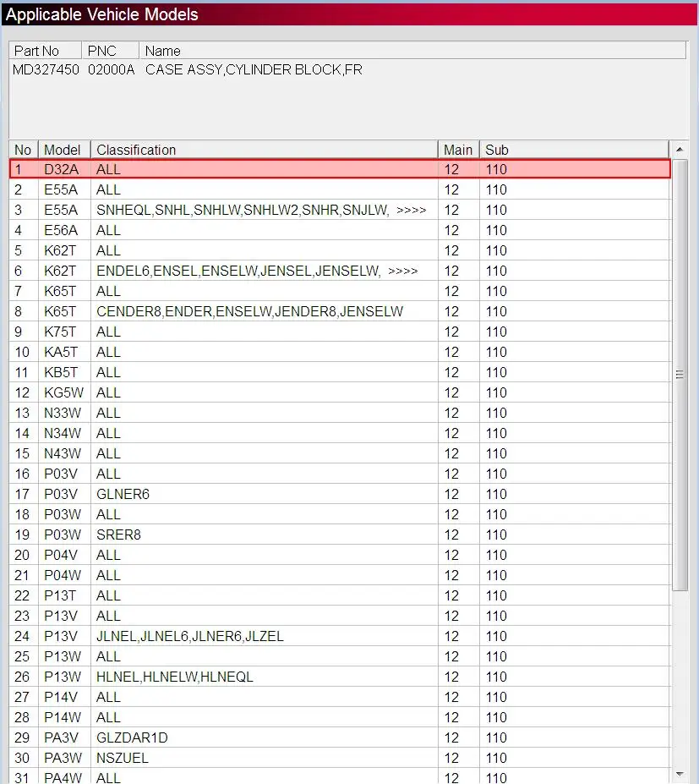Select model P13T row
This screenshot has width=699, height=784.
tap(340, 596)
